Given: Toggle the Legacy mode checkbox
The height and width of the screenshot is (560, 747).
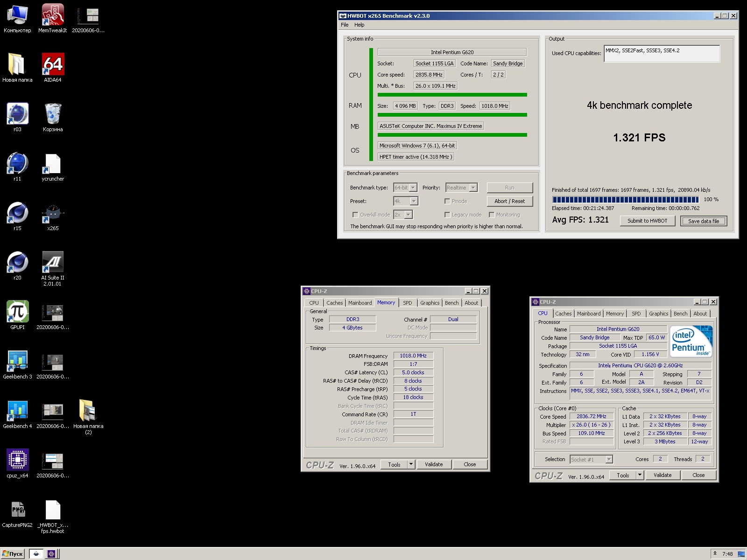Looking at the screenshot, I should [447, 215].
